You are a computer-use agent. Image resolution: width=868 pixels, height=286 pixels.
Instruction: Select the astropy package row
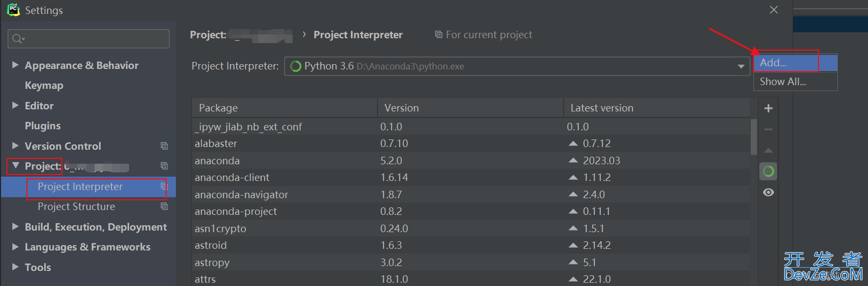471,262
